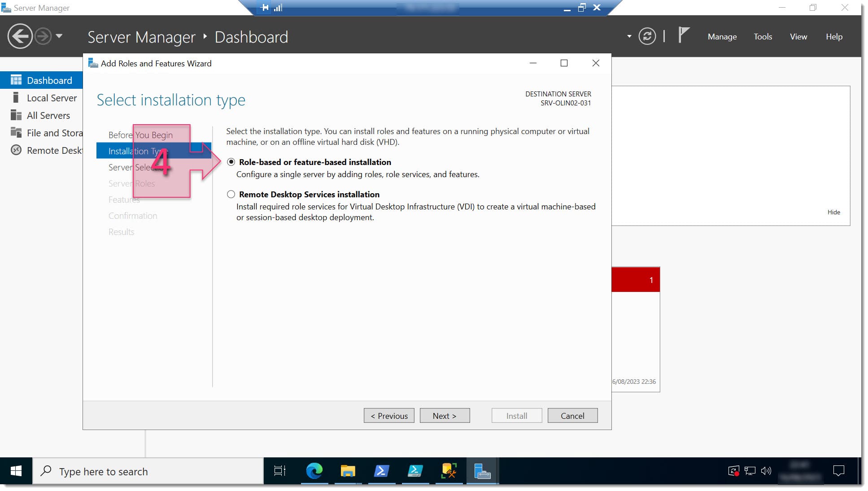This screenshot has width=868, height=491.
Task: Open Local Server in the sidebar
Action: point(41,98)
